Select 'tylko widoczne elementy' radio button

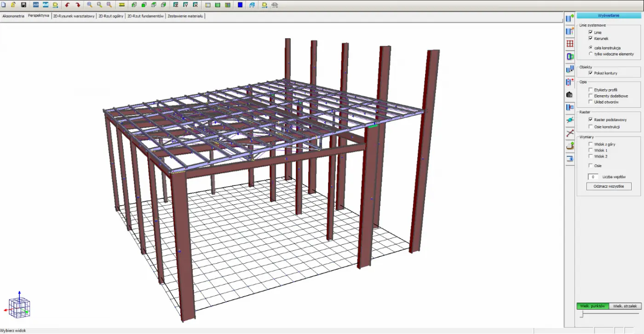pyautogui.click(x=590, y=54)
